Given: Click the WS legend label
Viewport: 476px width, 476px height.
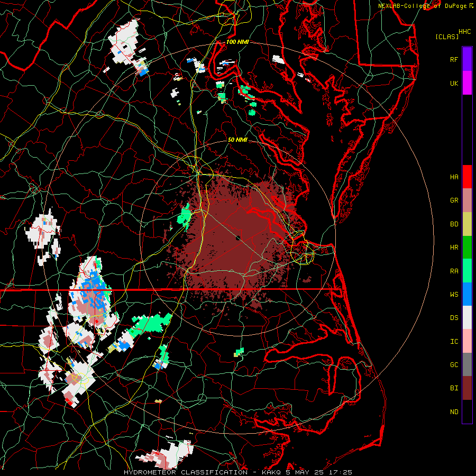Looking at the screenshot, I should 454,295.
